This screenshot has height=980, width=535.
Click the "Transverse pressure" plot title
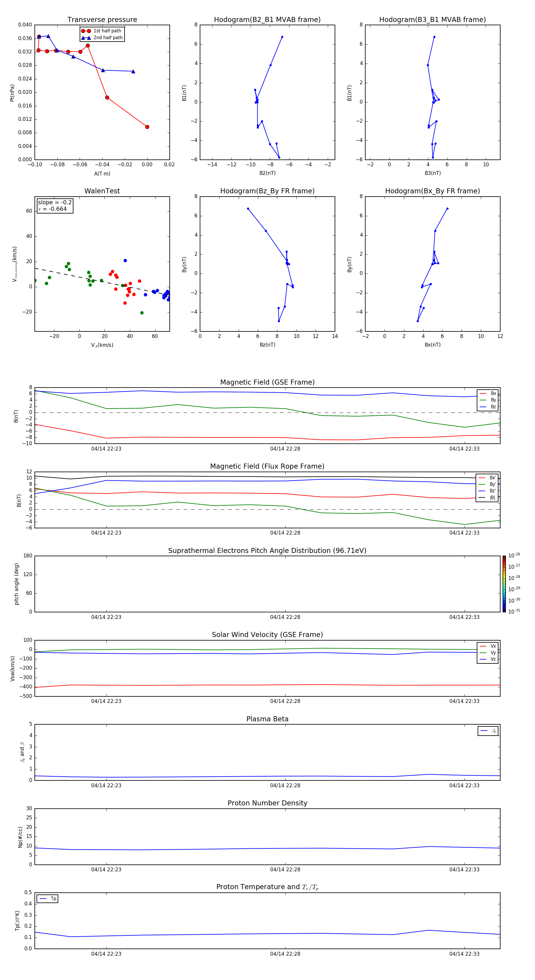pos(102,20)
